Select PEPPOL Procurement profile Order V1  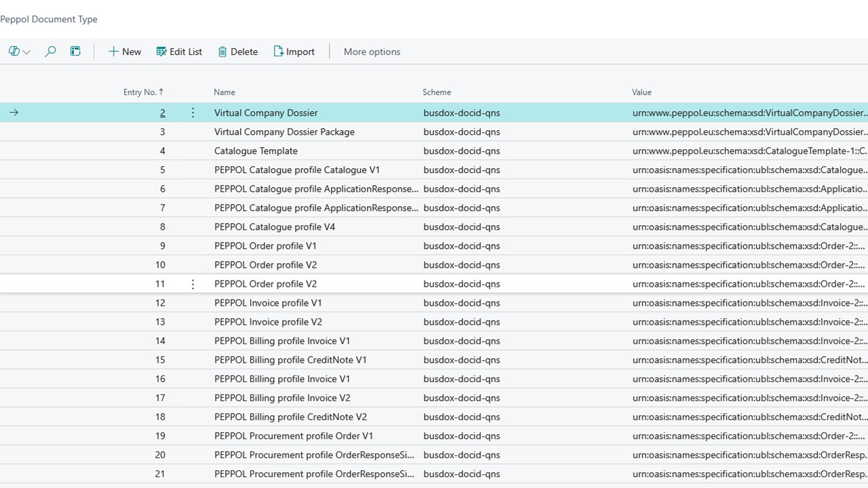294,436
